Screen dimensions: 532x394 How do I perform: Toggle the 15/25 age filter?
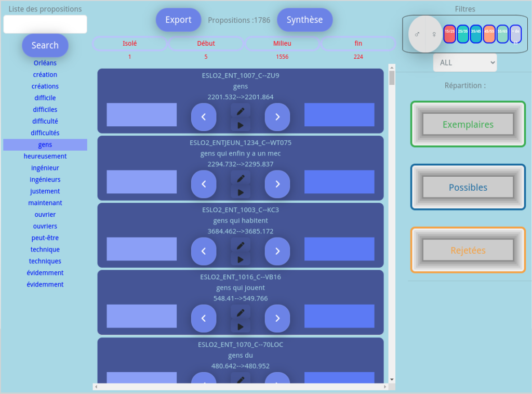tap(449, 34)
